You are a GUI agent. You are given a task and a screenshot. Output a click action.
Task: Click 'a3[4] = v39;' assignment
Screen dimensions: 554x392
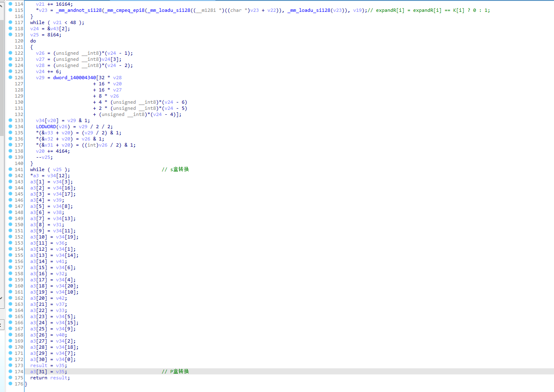click(47, 200)
